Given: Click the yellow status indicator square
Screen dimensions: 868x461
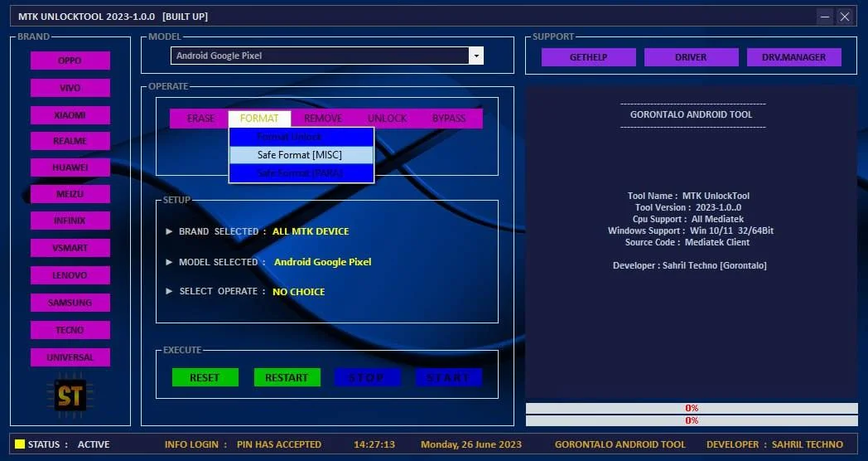Looking at the screenshot, I should pyautogui.click(x=20, y=444).
